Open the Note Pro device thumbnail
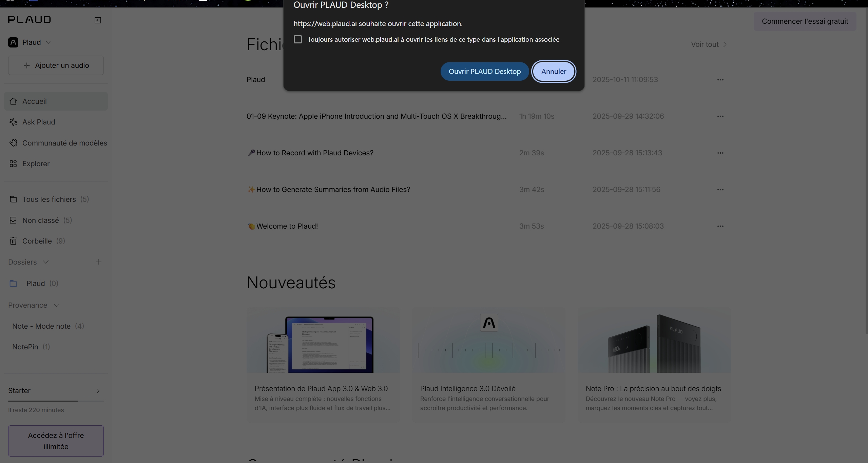 point(654,340)
